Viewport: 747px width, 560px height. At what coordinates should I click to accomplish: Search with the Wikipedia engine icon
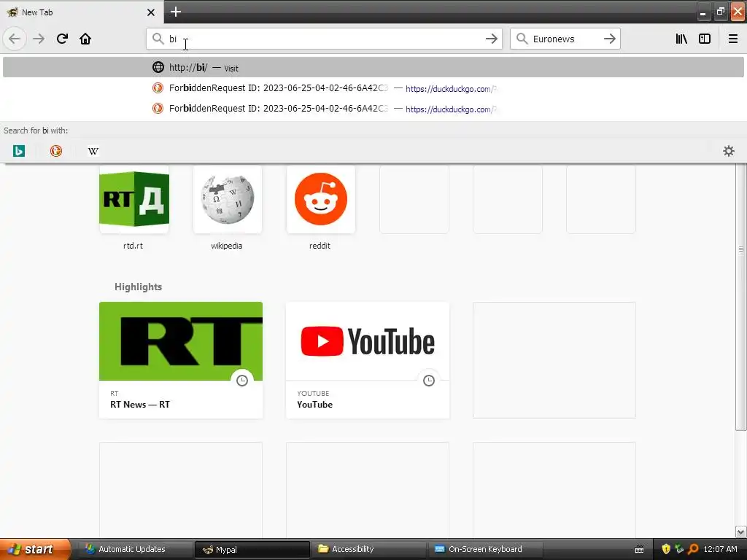tap(93, 151)
